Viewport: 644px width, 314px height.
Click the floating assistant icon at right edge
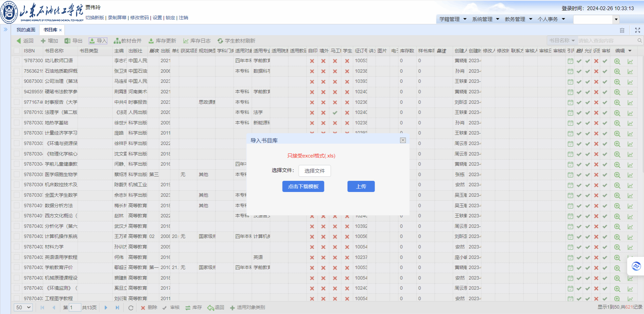[636, 266]
